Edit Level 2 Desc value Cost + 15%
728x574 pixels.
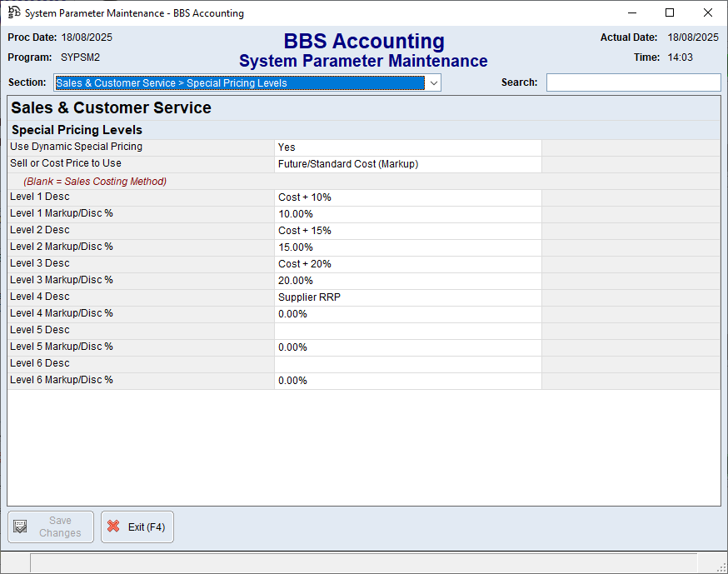(x=407, y=231)
